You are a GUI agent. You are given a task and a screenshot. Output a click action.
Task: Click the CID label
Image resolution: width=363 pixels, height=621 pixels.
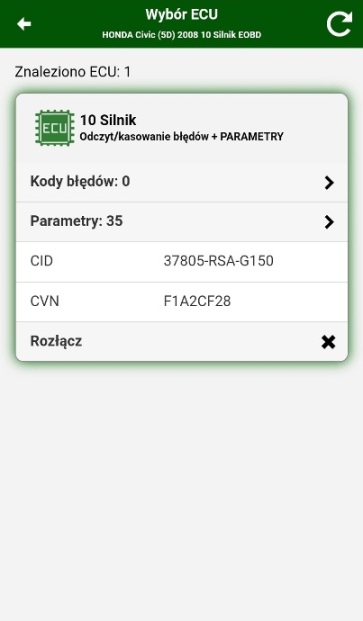click(x=42, y=261)
